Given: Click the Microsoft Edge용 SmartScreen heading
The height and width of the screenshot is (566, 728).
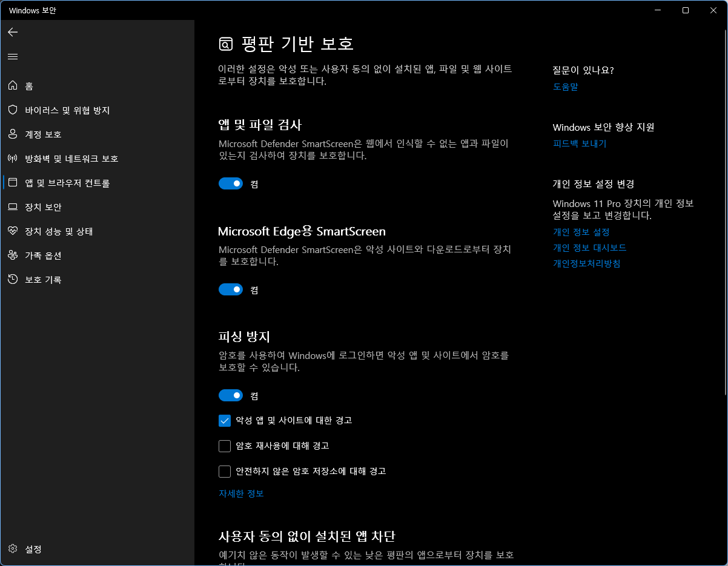Looking at the screenshot, I should [x=302, y=231].
